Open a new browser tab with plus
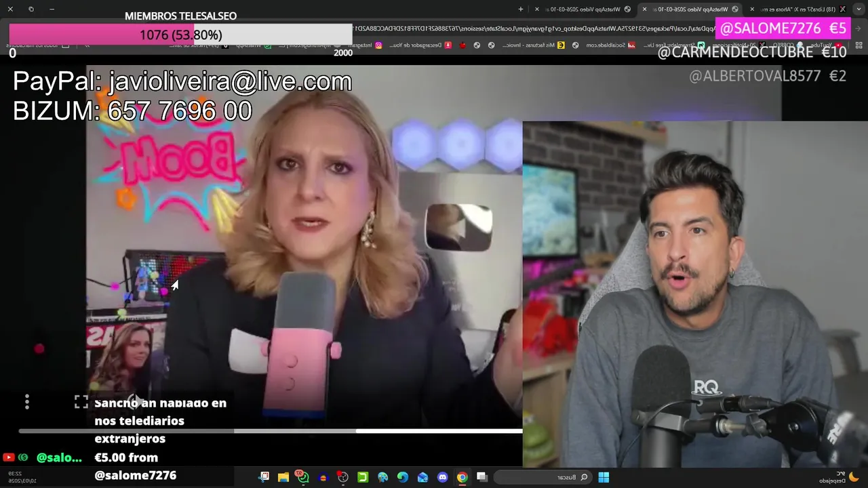This screenshot has width=868, height=488. (x=521, y=9)
